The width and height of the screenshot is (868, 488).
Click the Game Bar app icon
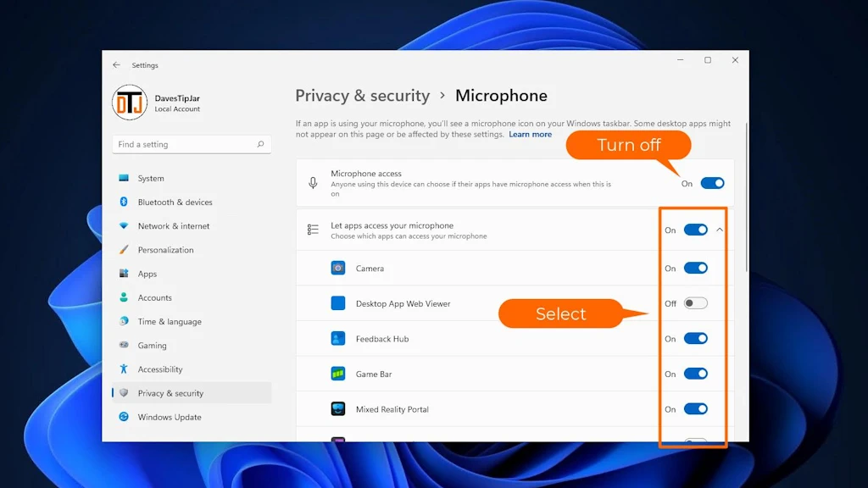[337, 374]
